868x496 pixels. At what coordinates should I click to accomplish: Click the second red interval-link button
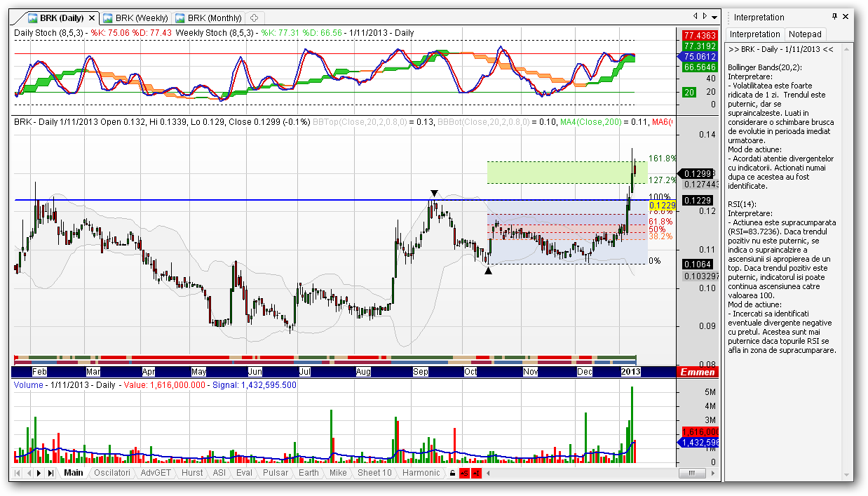(x=477, y=474)
